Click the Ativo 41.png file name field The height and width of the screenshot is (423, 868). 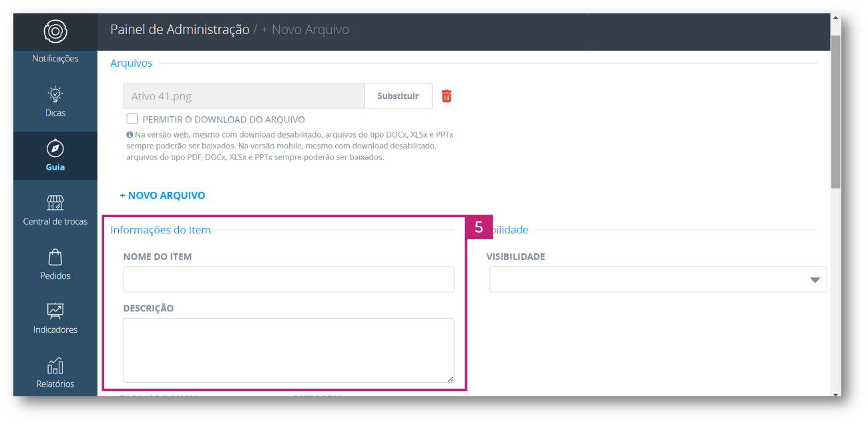click(244, 96)
